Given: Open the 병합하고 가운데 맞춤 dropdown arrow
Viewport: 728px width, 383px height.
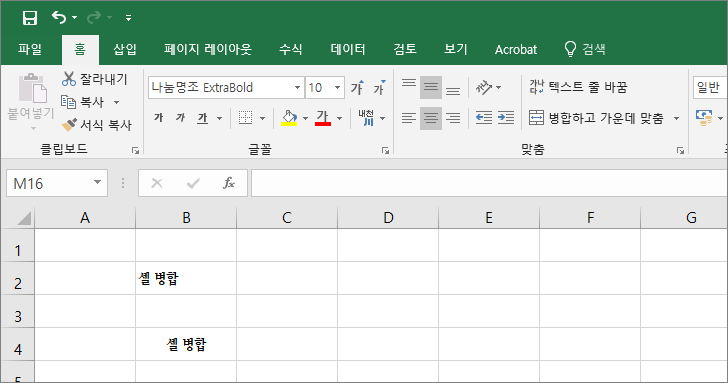Looking at the screenshot, I should [x=676, y=119].
